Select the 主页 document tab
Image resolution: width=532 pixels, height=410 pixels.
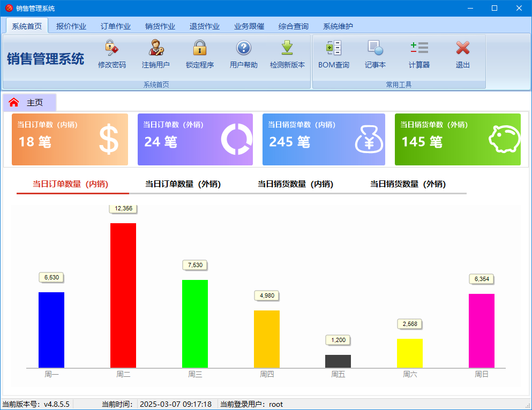point(29,102)
